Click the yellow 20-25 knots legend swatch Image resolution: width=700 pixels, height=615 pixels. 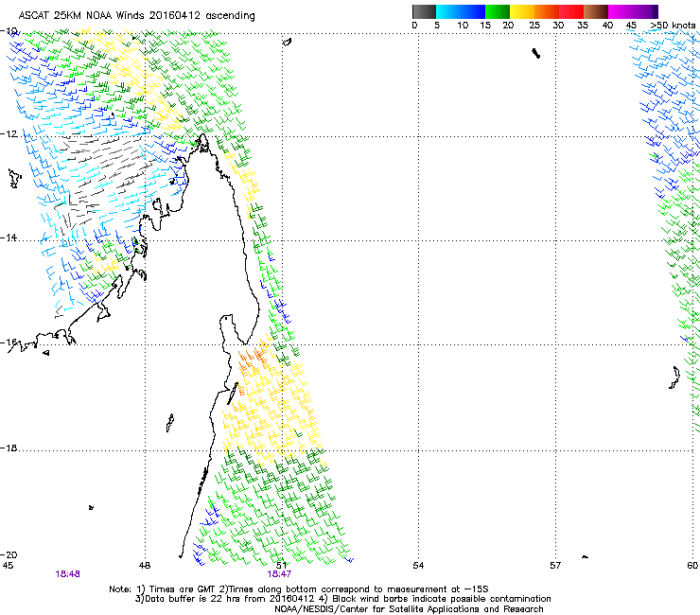(522, 11)
